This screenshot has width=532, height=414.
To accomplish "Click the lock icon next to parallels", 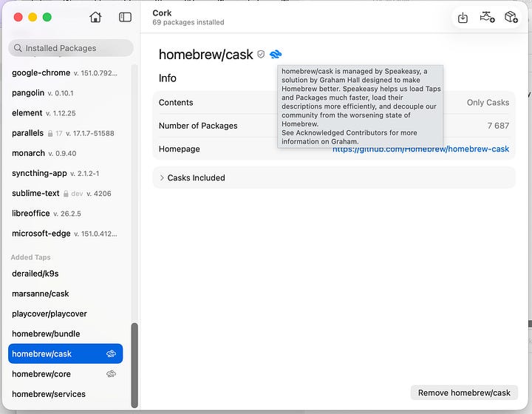I will [x=50, y=133].
